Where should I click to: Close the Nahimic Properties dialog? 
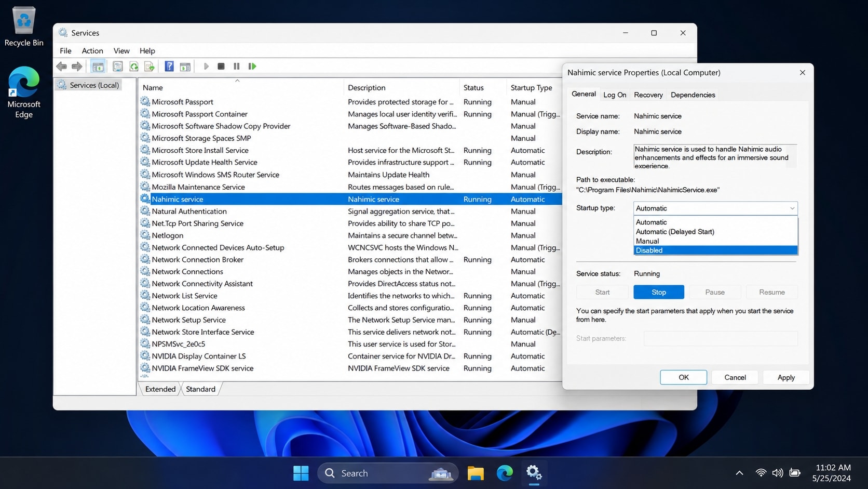(x=803, y=73)
